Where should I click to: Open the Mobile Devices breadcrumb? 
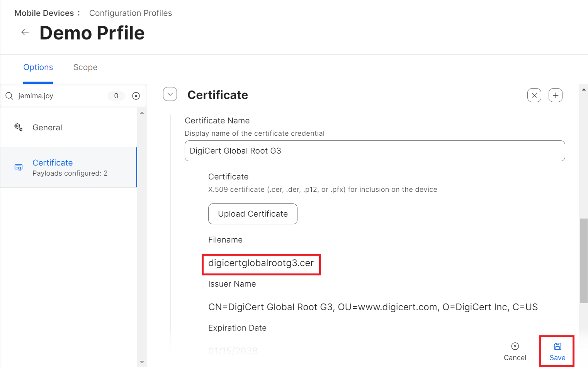pyautogui.click(x=44, y=13)
